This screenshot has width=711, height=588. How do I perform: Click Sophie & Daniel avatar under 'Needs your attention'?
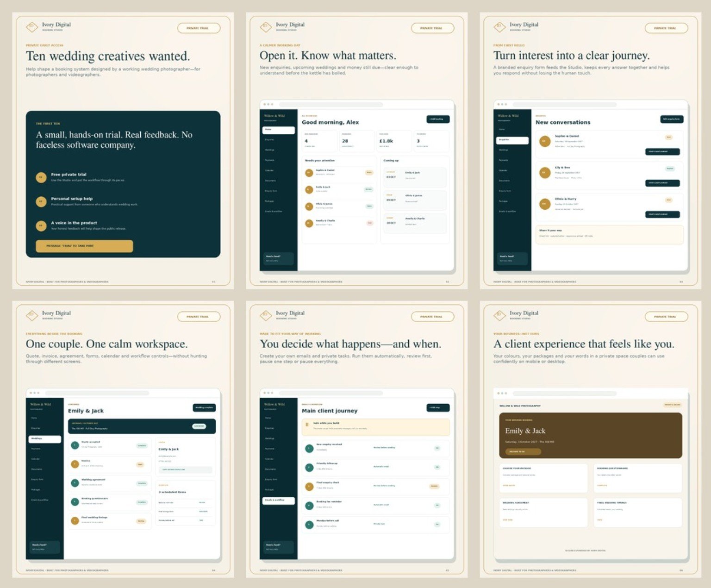309,173
